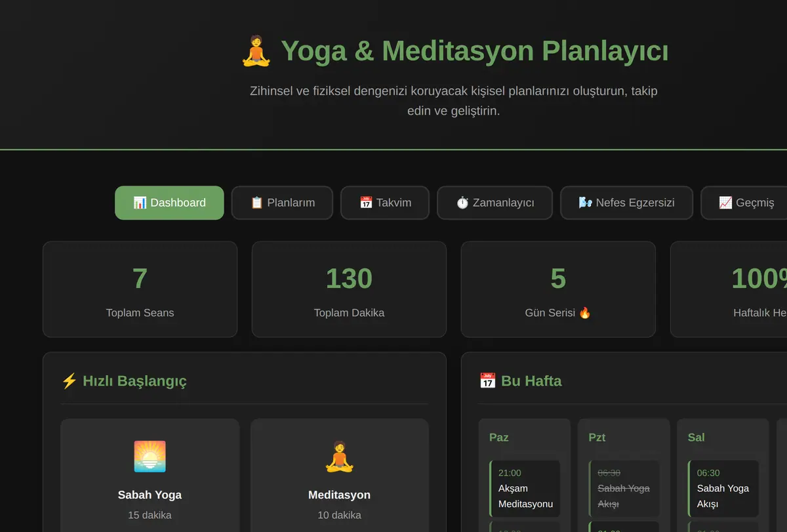Click the fire icon next to Gün Serisi
The image size is (787, 532).
coord(584,313)
